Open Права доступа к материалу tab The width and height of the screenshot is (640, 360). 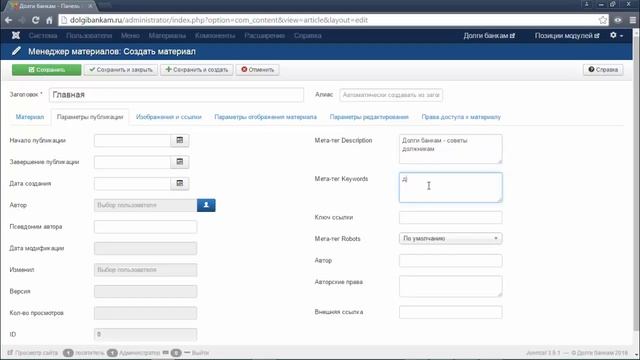pos(461,117)
